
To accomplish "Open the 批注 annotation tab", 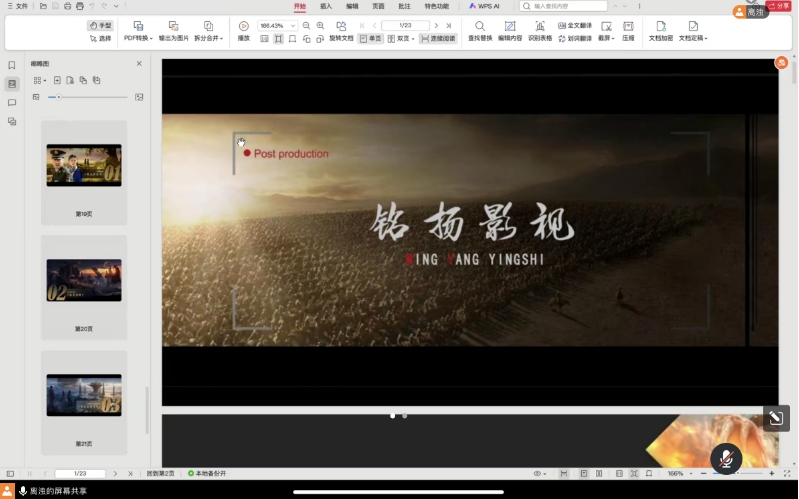I will tap(404, 6).
